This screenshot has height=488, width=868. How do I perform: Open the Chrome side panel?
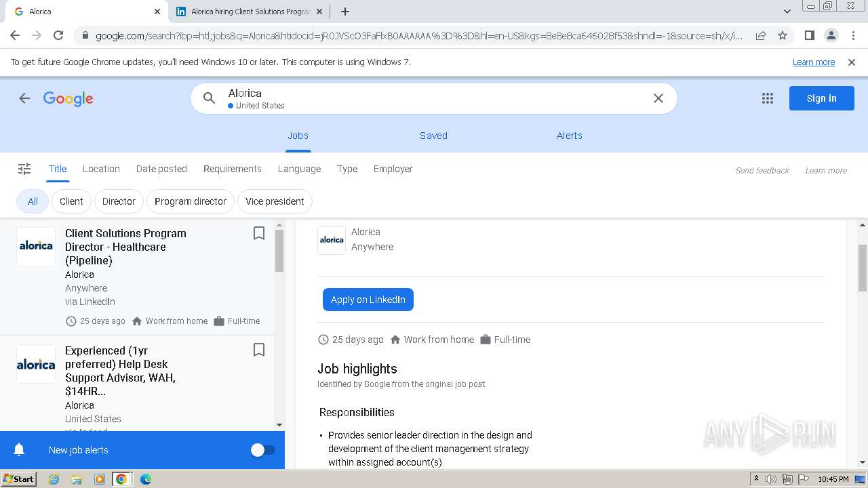[809, 35]
